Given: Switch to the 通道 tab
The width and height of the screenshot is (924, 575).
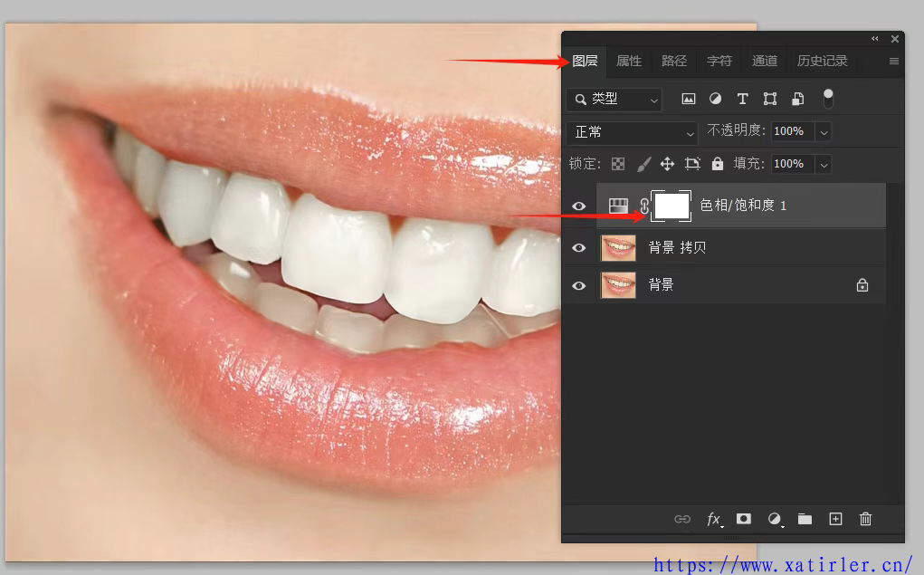Looking at the screenshot, I should click(x=765, y=61).
